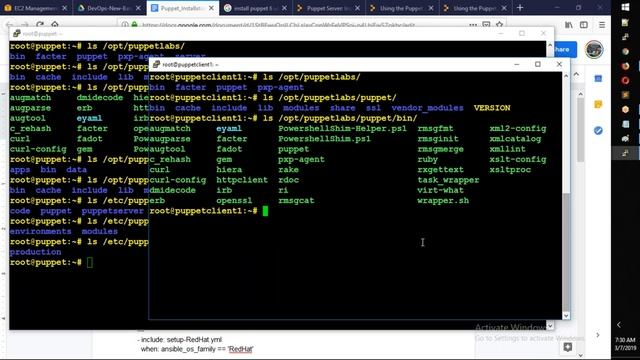Open PuTTY system menu icon of root@puppet window
640x360 pixels.
click(17, 33)
